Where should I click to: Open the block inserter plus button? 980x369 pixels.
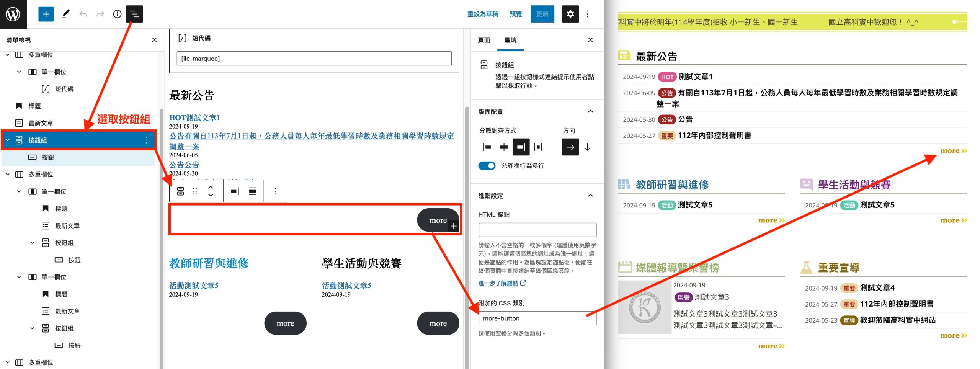point(46,14)
